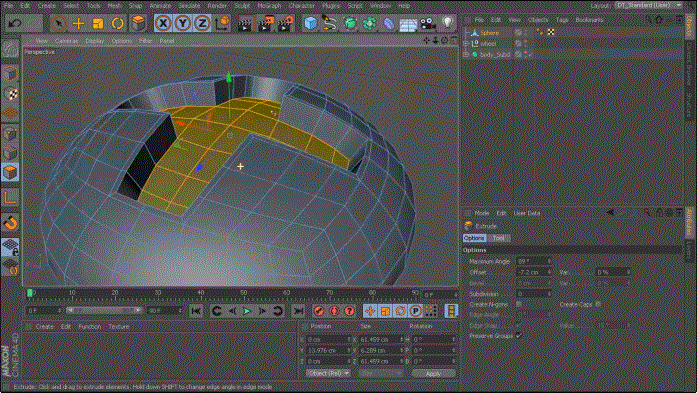Open Attribute Manager Mode menu

click(481, 213)
